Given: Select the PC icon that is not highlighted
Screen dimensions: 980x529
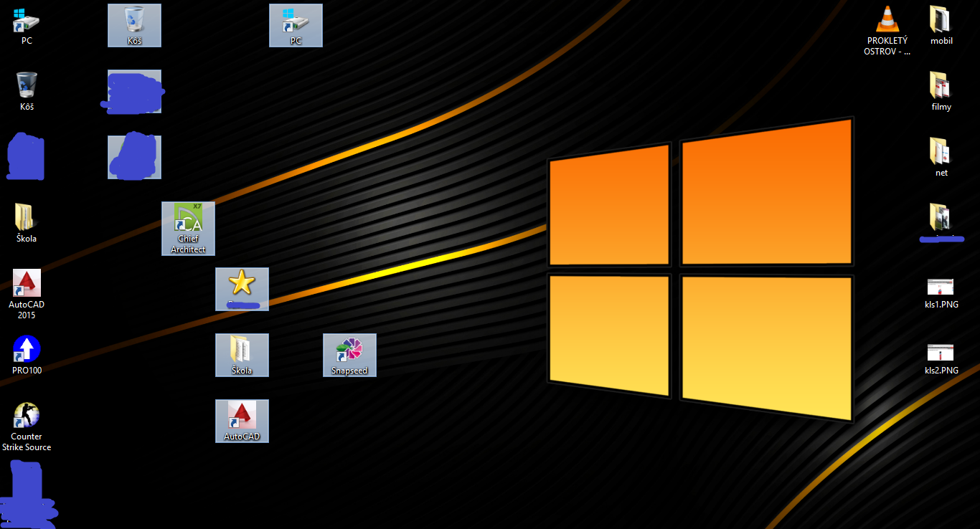Looking at the screenshot, I should tap(27, 27).
